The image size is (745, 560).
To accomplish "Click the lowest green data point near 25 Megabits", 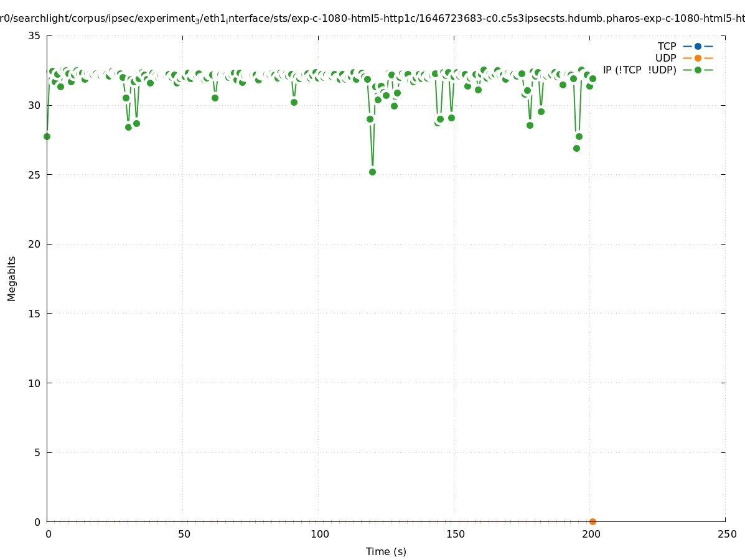I will [372, 172].
